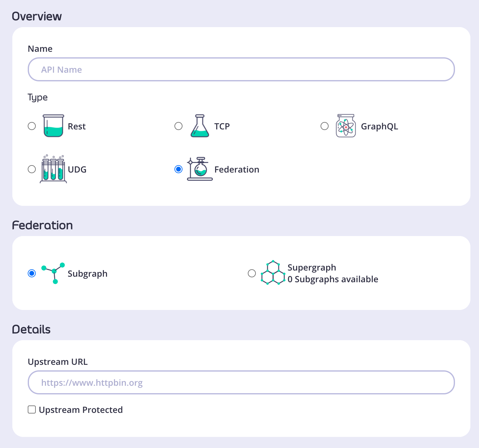Screen dimensions: 479x448
Task: Click the Supergraph honeycomb icon
Action: pyautogui.click(x=273, y=273)
